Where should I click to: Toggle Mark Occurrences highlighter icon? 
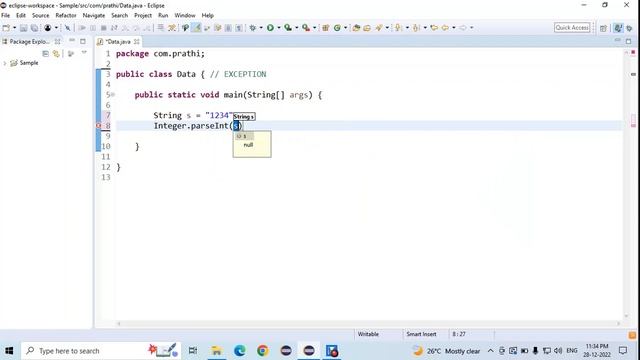[197, 28]
